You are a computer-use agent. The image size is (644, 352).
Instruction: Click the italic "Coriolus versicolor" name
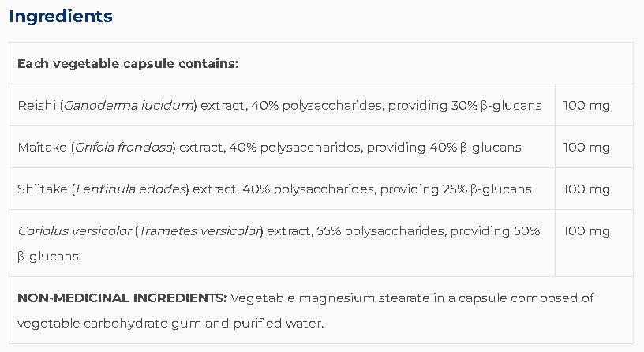pyautogui.click(x=73, y=230)
